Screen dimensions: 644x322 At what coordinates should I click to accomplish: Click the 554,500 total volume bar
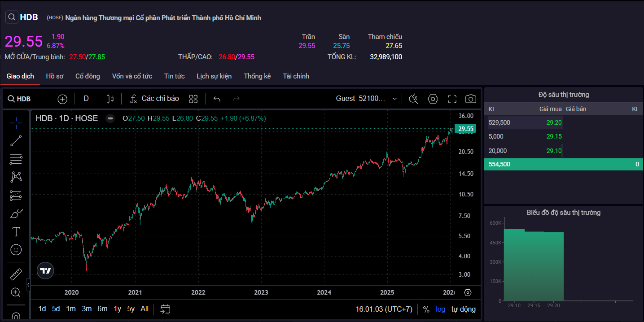(564, 164)
